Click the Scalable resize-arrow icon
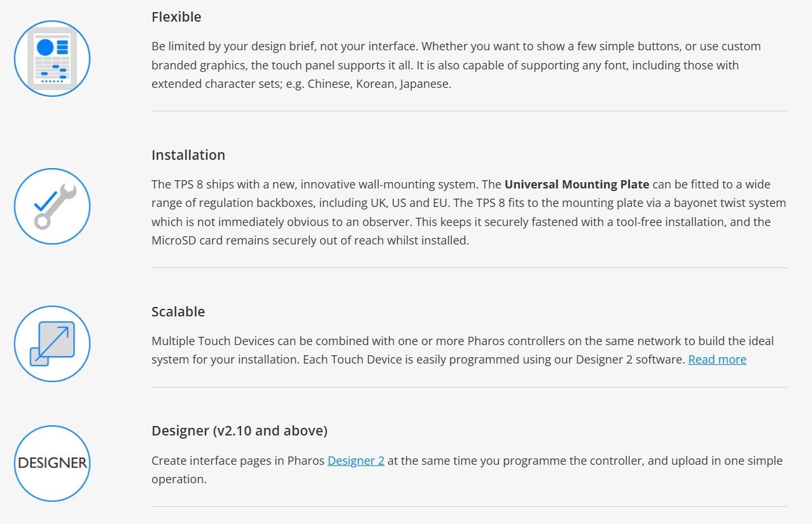 pos(52,344)
